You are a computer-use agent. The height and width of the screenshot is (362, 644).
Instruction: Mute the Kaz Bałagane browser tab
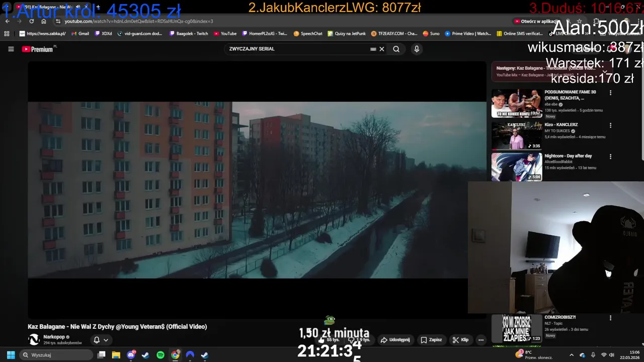77,7
